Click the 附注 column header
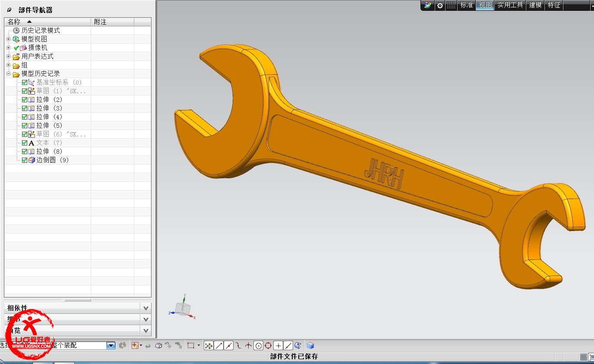This screenshot has height=364, width=594. pyautogui.click(x=112, y=22)
